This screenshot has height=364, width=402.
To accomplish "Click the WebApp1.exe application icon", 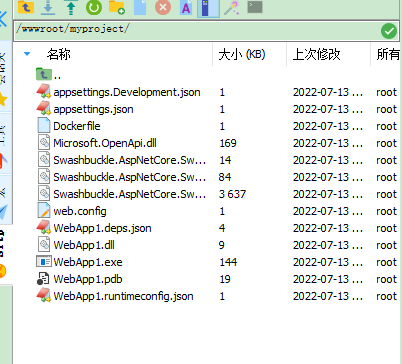I will pyautogui.click(x=44, y=262).
